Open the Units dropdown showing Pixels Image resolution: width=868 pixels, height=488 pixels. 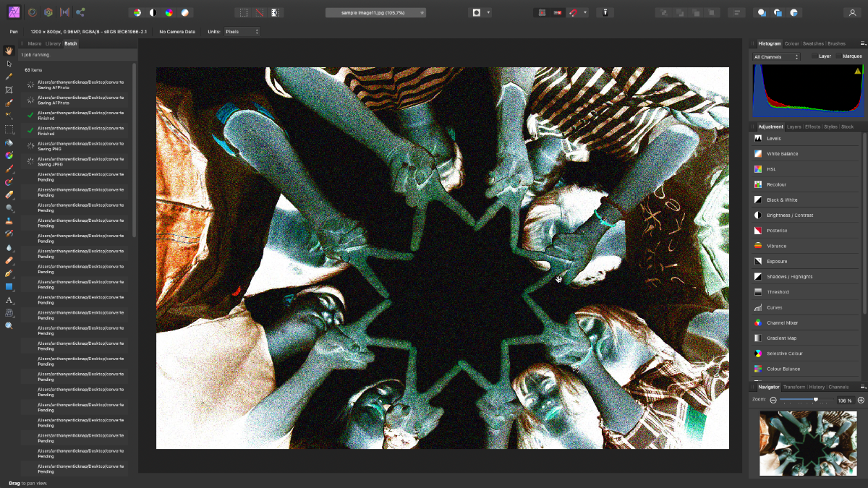(x=242, y=31)
